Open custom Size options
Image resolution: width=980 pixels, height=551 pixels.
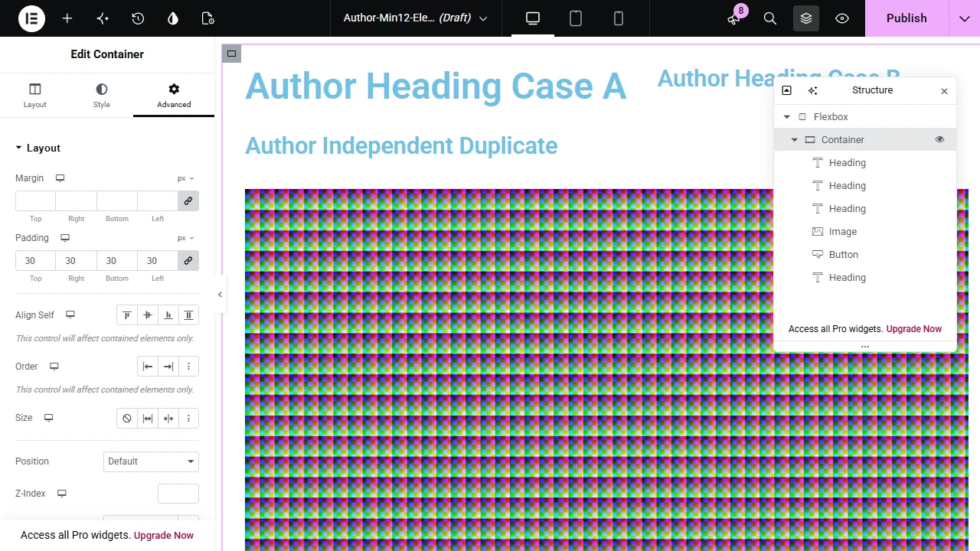[188, 418]
